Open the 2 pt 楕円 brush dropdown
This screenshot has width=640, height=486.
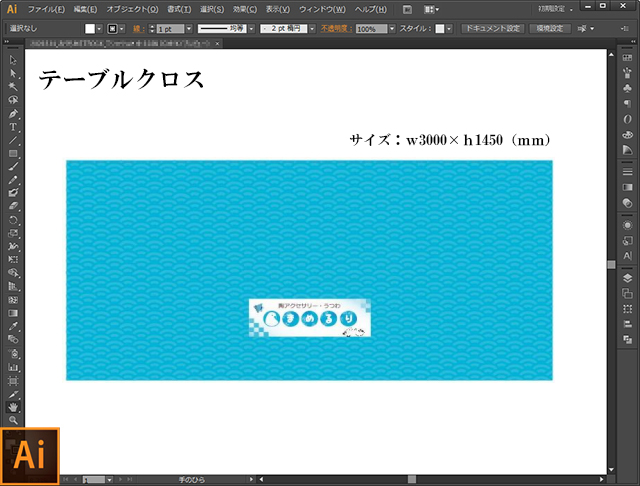point(311,29)
